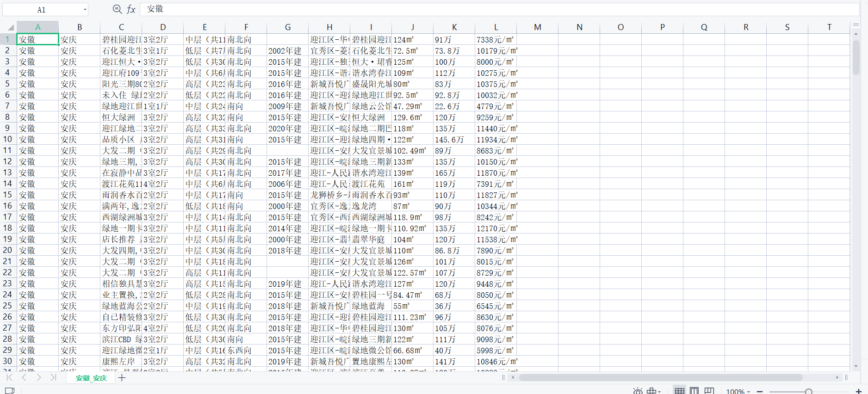
Task: Click cell with 145.6万
Action: click(454, 139)
